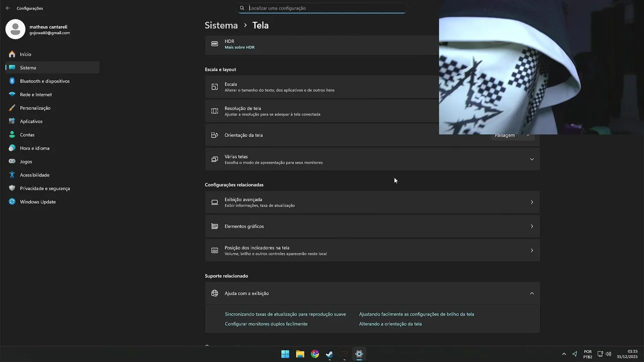Click Sistema in the breadcrumb
The height and width of the screenshot is (362, 644).
pos(221,25)
